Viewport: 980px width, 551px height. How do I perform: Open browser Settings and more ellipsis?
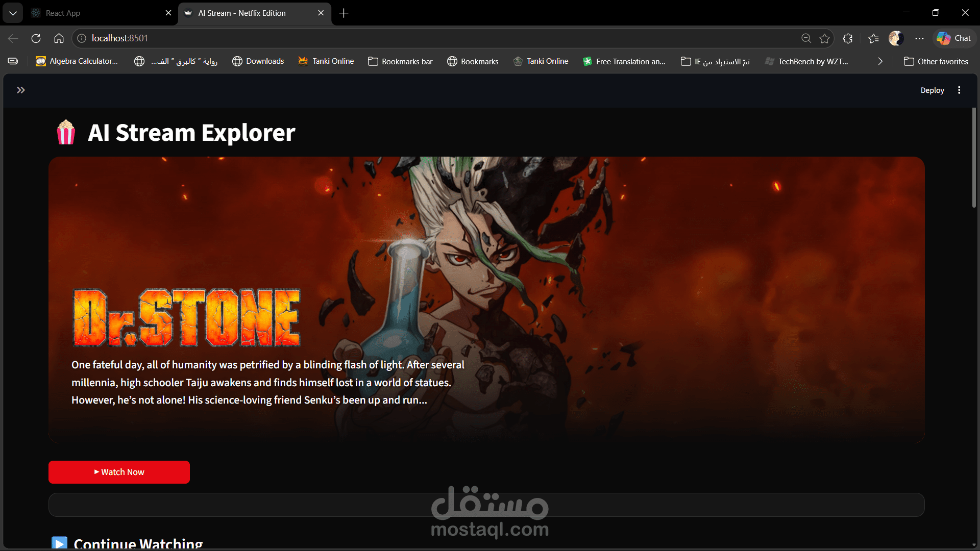tap(919, 38)
